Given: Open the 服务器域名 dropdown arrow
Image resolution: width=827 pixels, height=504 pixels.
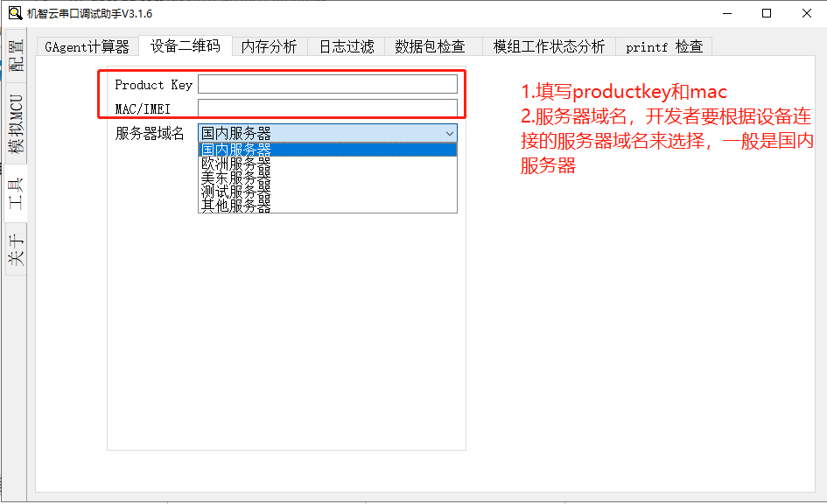Looking at the screenshot, I should [450, 133].
